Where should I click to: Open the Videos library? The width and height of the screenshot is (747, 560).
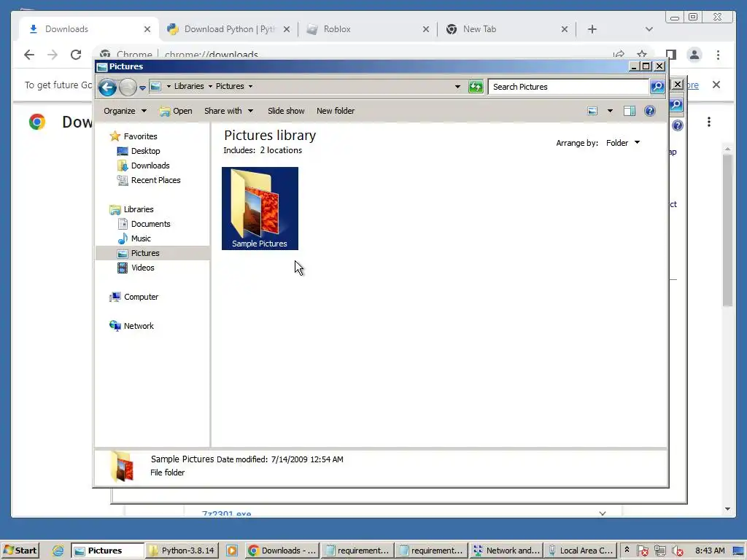pyautogui.click(x=142, y=268)
